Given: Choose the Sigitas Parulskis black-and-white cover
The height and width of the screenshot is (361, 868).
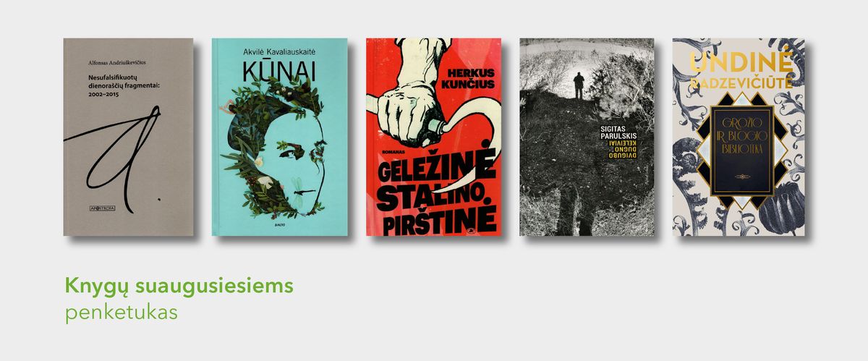Looking at the screenshot, I should pyautogui.click(x=587, y=137).
